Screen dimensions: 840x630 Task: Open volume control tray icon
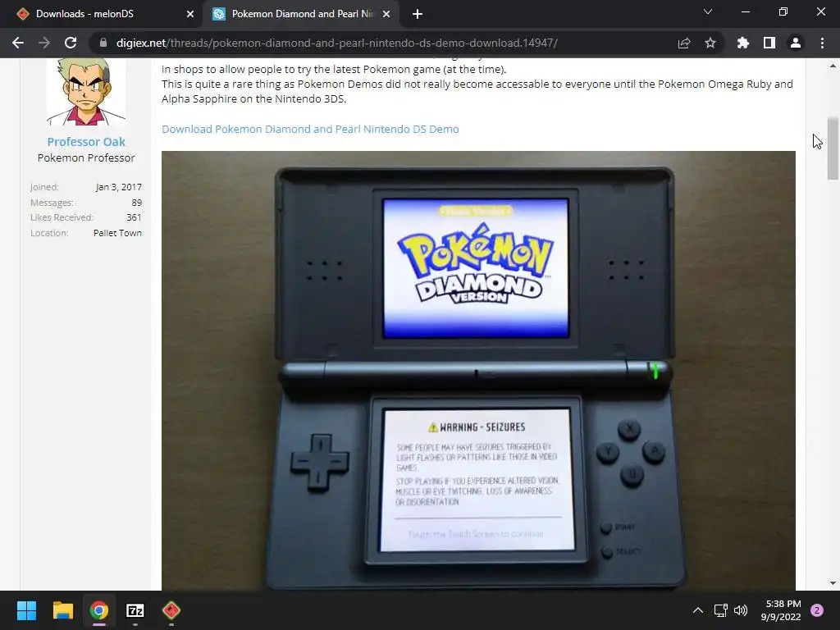point(741,610)
